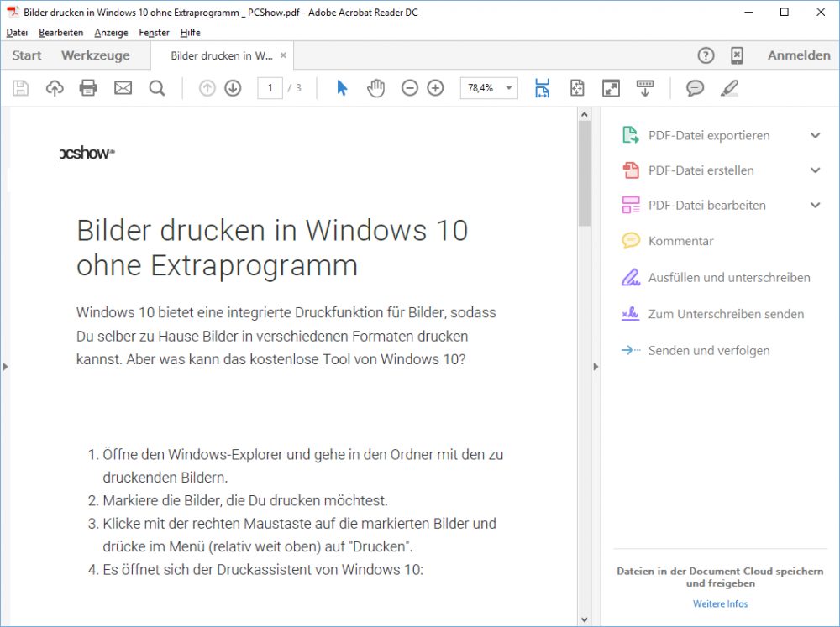Open the Hilfe menu
The image size is (840, 627).
[x=190, y=32]
